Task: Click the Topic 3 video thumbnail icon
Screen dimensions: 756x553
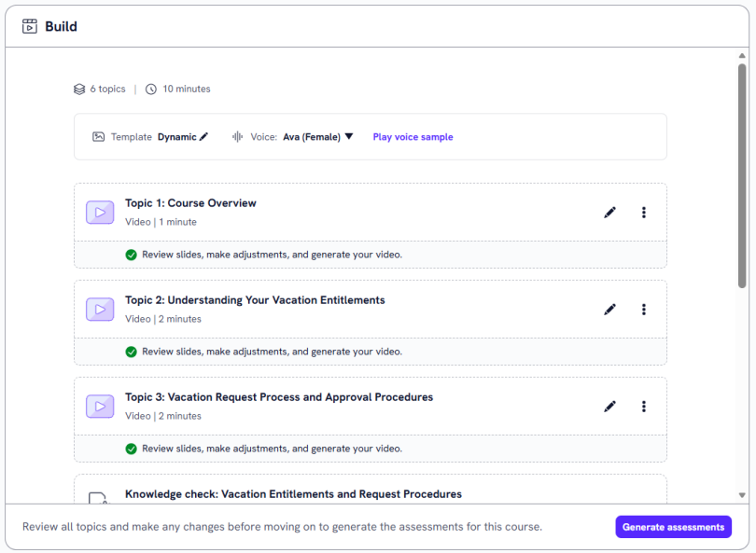Action: (100, 407)
